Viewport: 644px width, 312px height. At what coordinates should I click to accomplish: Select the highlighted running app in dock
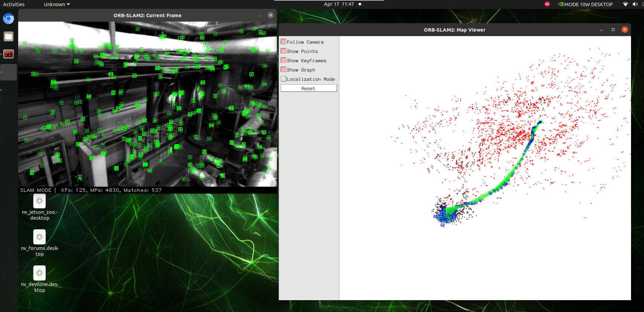pyautogui.click(x=9, y=72)
